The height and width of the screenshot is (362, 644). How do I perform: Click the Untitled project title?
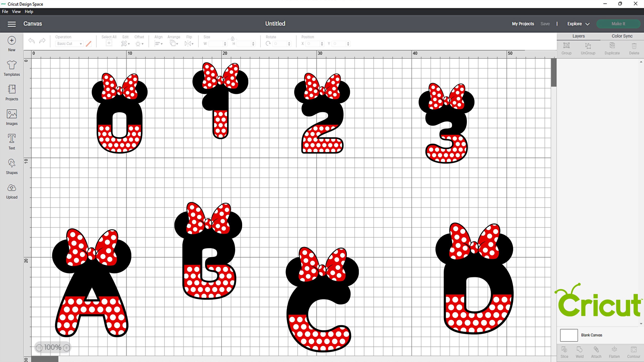pyautogui.click(x=275, y=24)
